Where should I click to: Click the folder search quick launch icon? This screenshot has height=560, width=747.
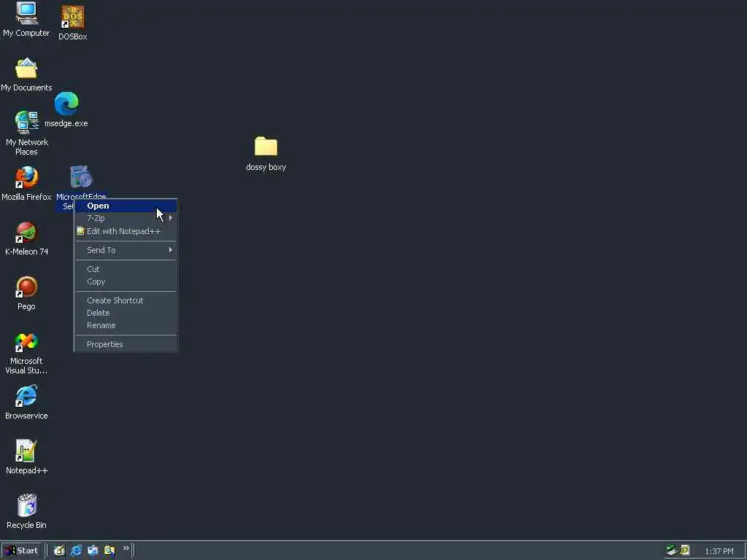click(x=109, y=551)
